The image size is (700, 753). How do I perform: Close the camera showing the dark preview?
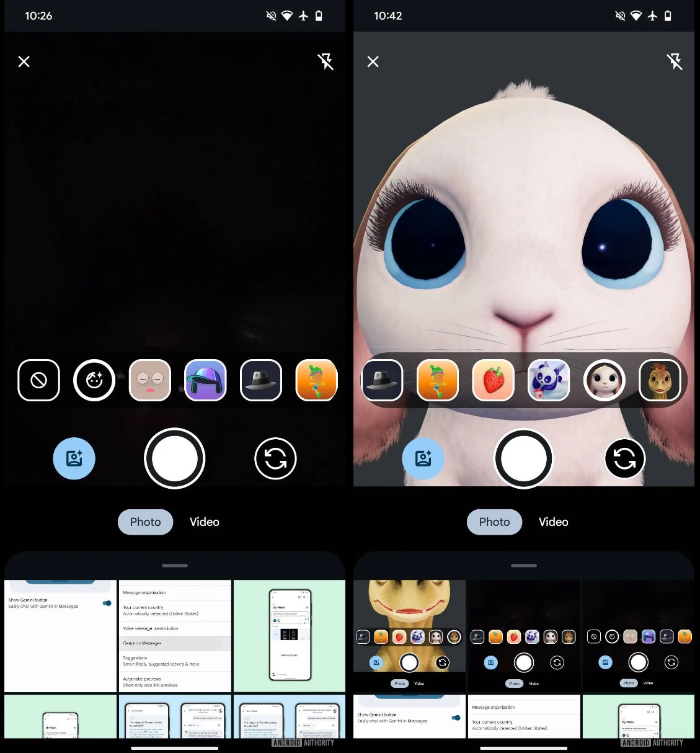point(24,61)
